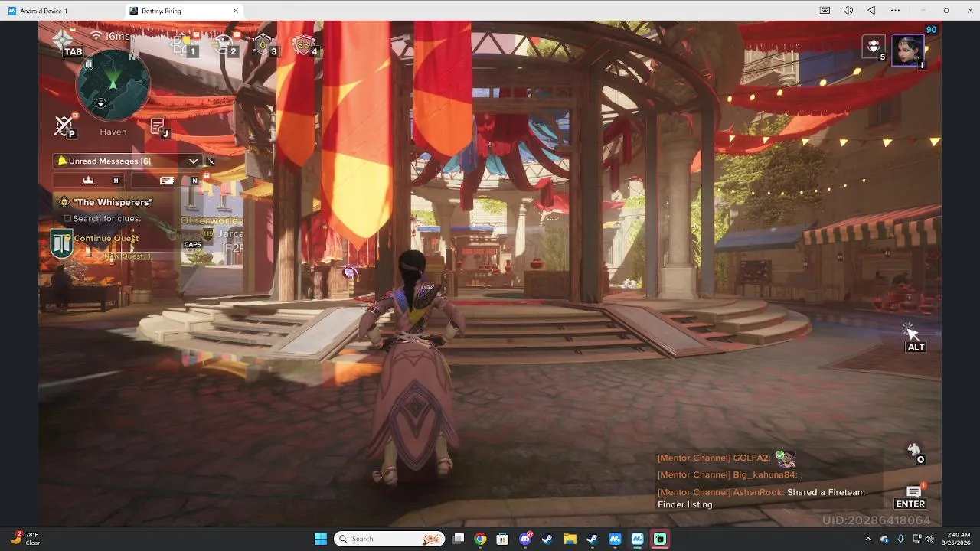
Task: Open the character portrait labeled I
Action: [x=908, y=51]
